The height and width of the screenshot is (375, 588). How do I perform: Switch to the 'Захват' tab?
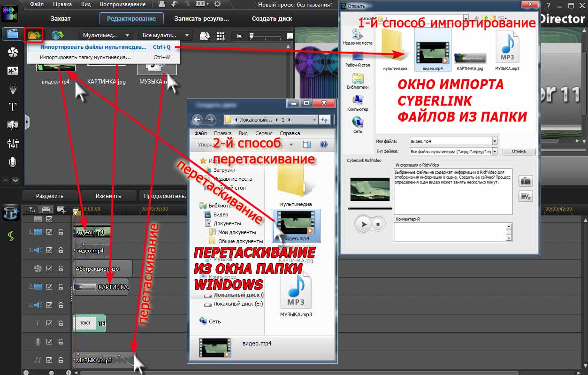[61, 19]
